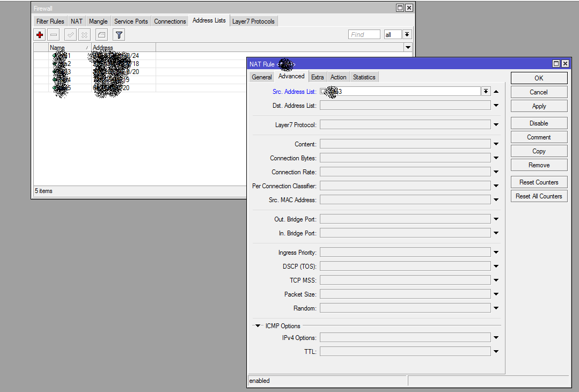Switch to the Action tab
This screenshot has width=579, height=392.
tap(338, 77)
